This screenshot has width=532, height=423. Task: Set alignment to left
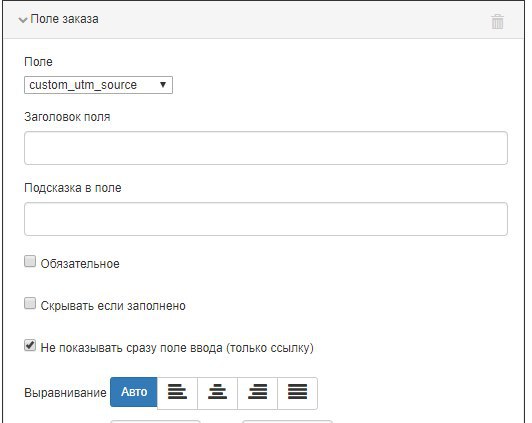click(177, 392)
